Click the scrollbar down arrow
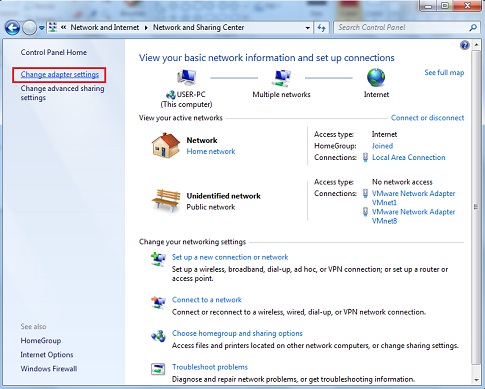The image size is (485, 389). point(476,380)
